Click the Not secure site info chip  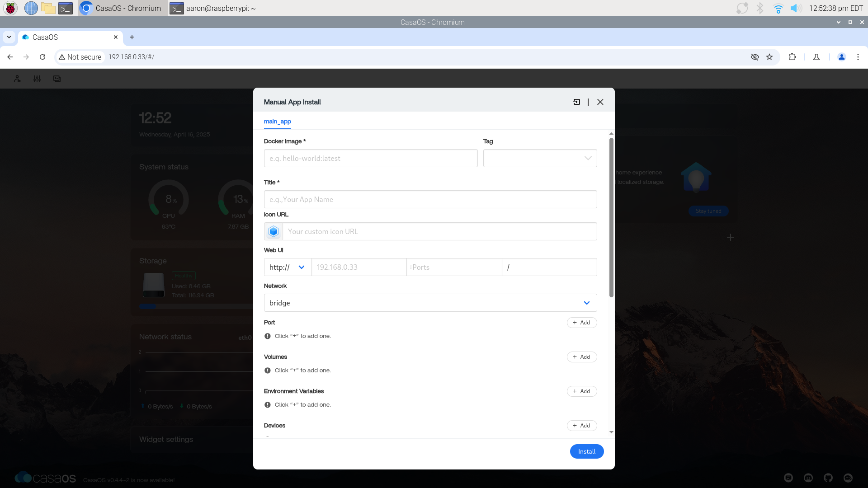pos(80,57)
